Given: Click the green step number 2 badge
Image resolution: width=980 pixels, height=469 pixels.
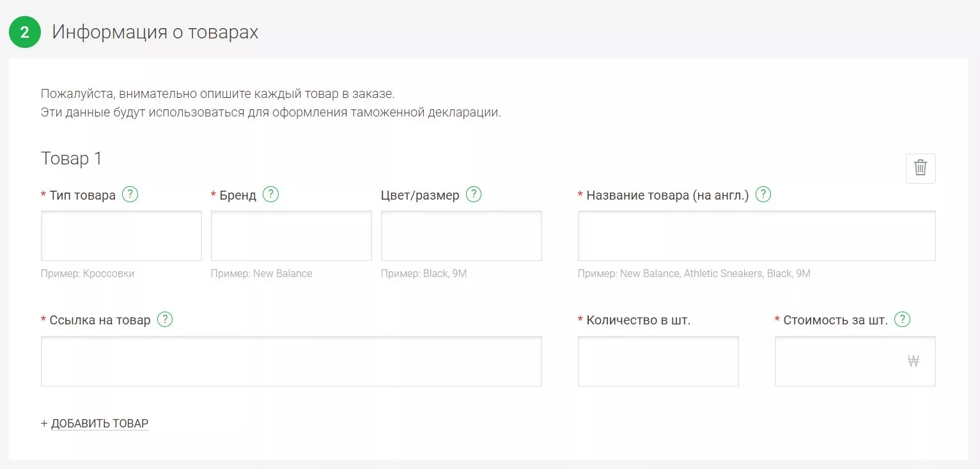Looking at the screenshot, I should (25, 32).
